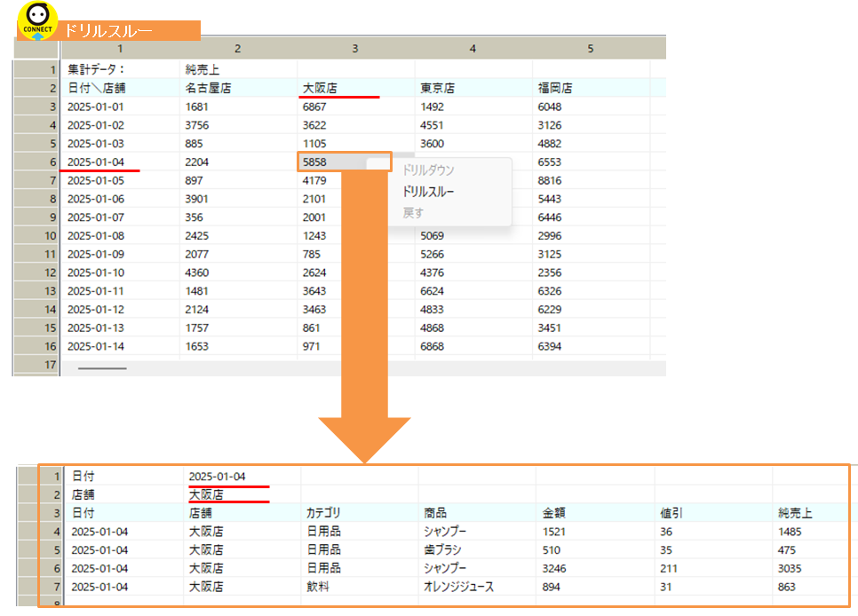Click the CONNECT robot logo icon

click(37, 20)
